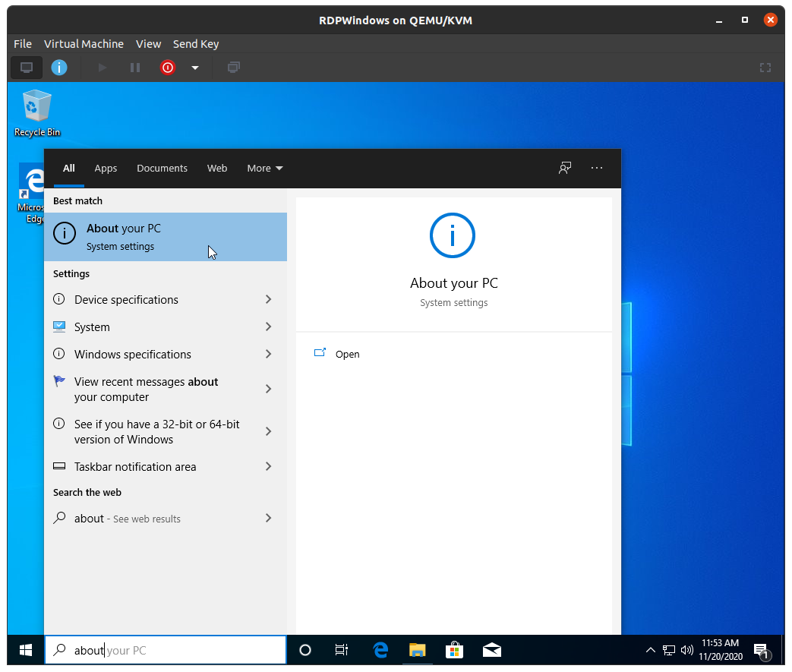792x672 pixels.
Task: Click the manage VM snapshots icon
Action: click(234, 68)
